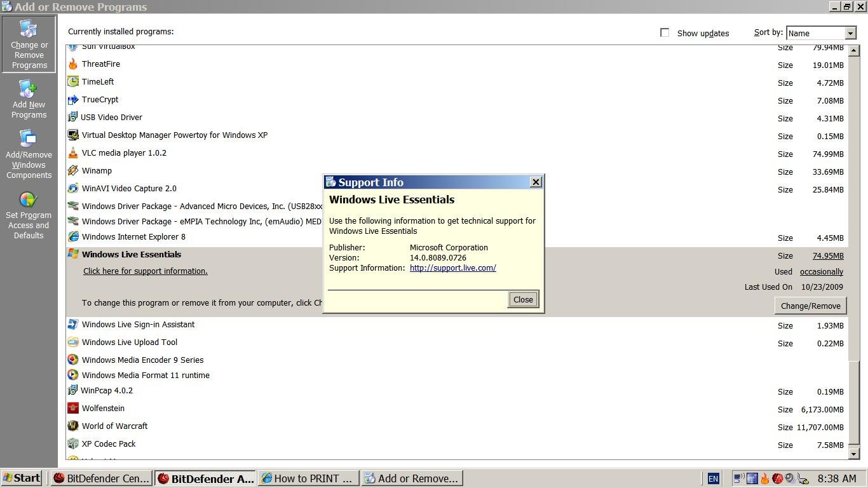Open the support.live.com link
This screenshot has width=868, height=488.
(452, 268)
